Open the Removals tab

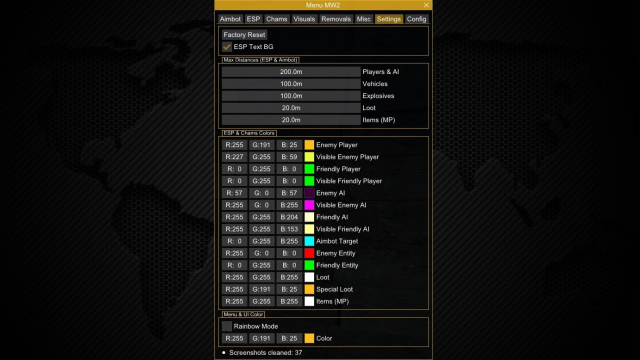[x=336, y=19]
